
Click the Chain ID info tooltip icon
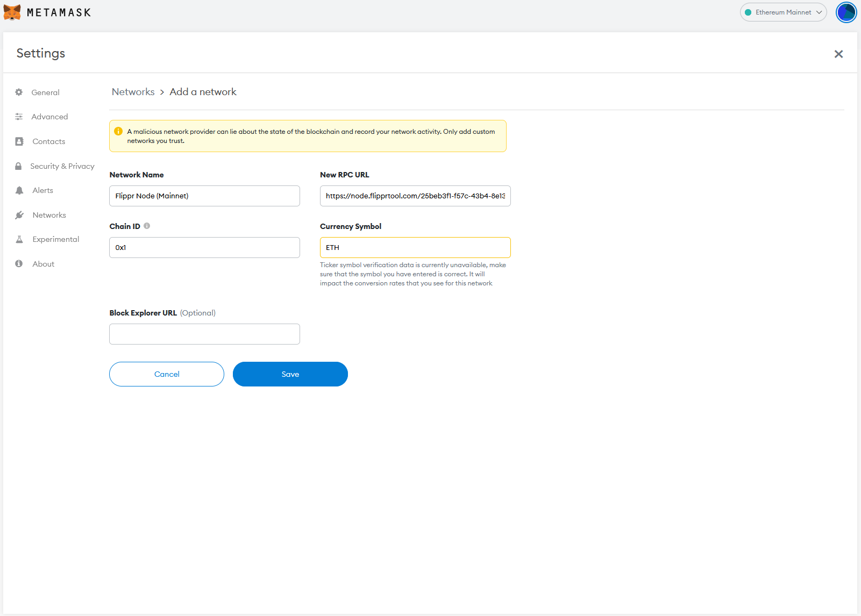coord(147,226)
